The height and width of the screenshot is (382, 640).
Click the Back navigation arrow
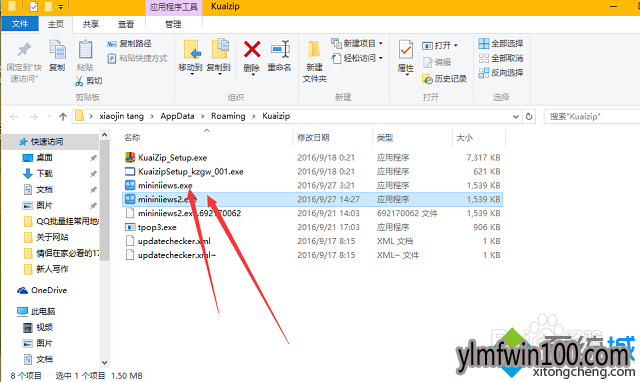point(14,117)
